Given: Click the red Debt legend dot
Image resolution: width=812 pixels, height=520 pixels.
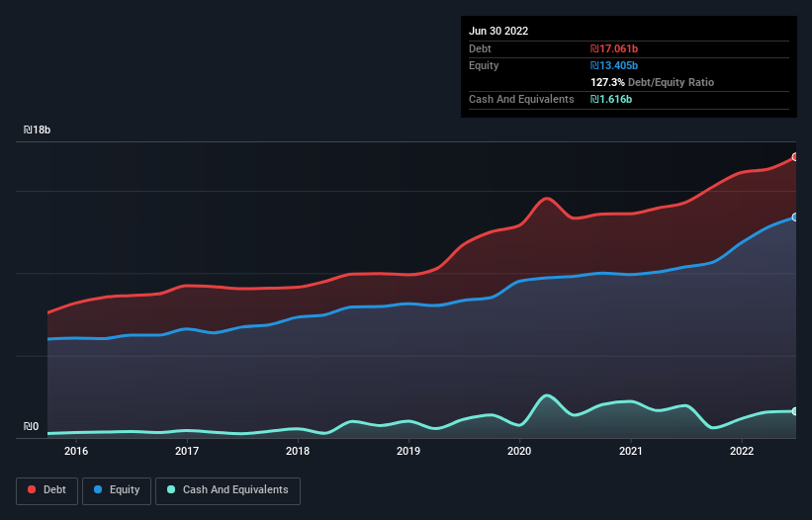Looking at the screenshot, I should pos(32,489).
